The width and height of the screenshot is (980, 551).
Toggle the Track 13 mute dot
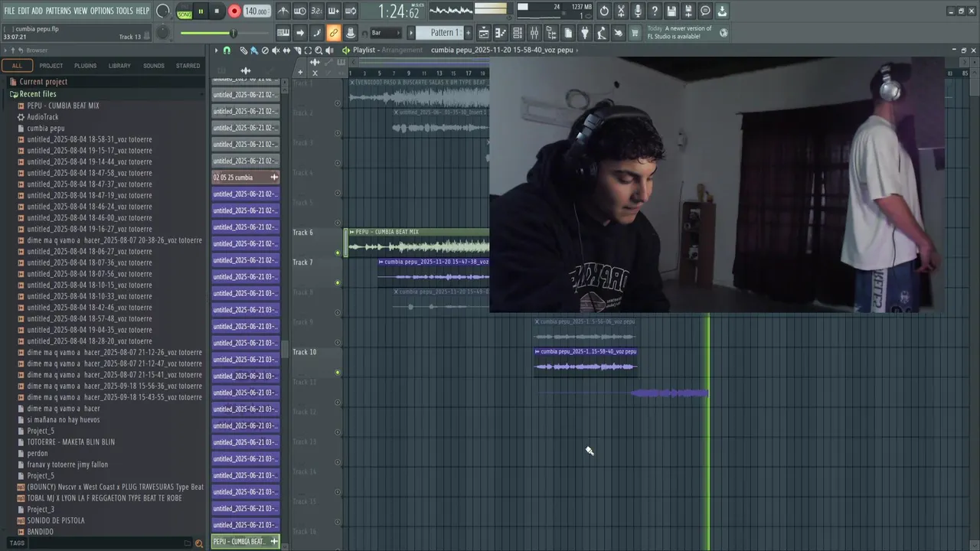click(x=338, y=462)
